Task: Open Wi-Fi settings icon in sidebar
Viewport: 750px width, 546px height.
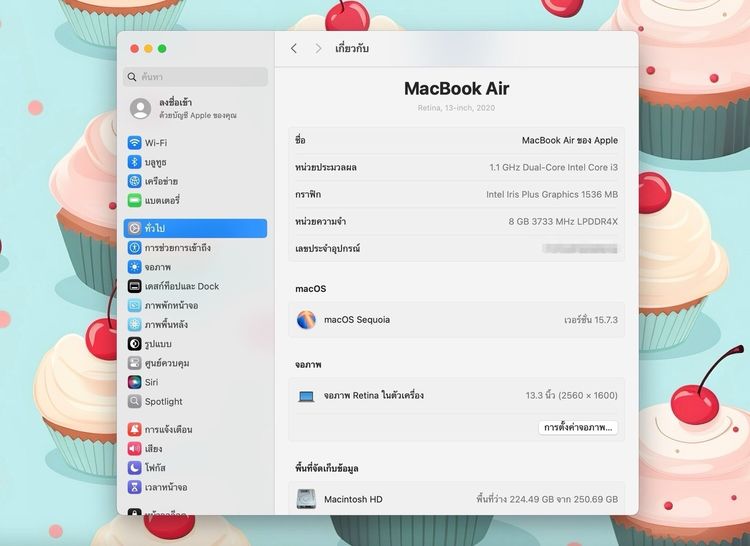Action: [134, 142]
